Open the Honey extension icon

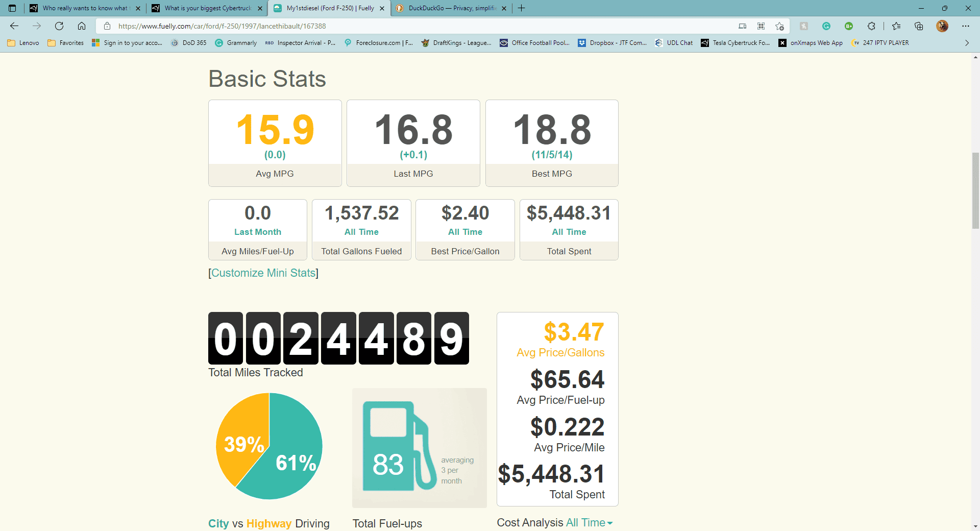(x=804, y=26)
